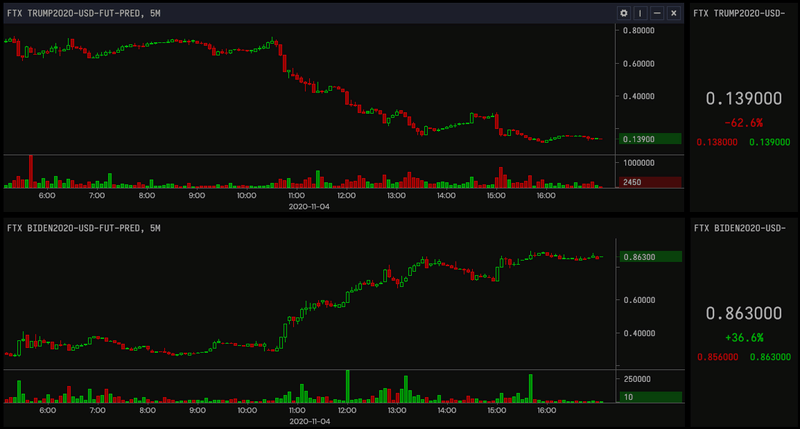The width and height of the screenshot is (800, 429).
Task: Click 11:00 on the TRUMP chart time axis
Action: coord(296,196)
